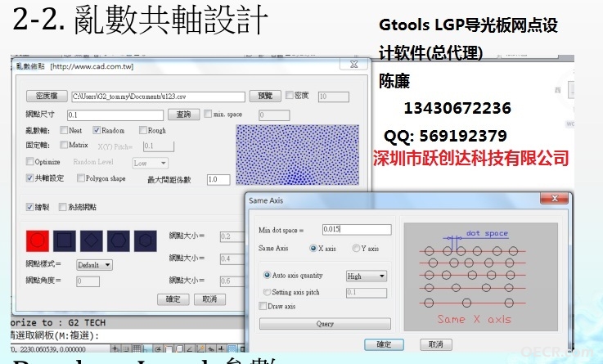Confirm Same Axis dialog with 確定
The width and height of the screenshot is (603, 364).
tap(384, 344)
